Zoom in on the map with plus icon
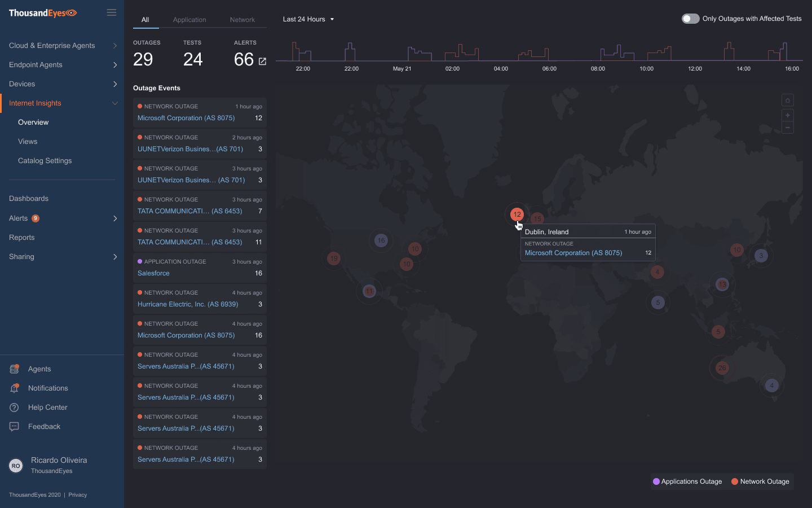This screenshot has height=508, width=812. (x=787, y=115)
